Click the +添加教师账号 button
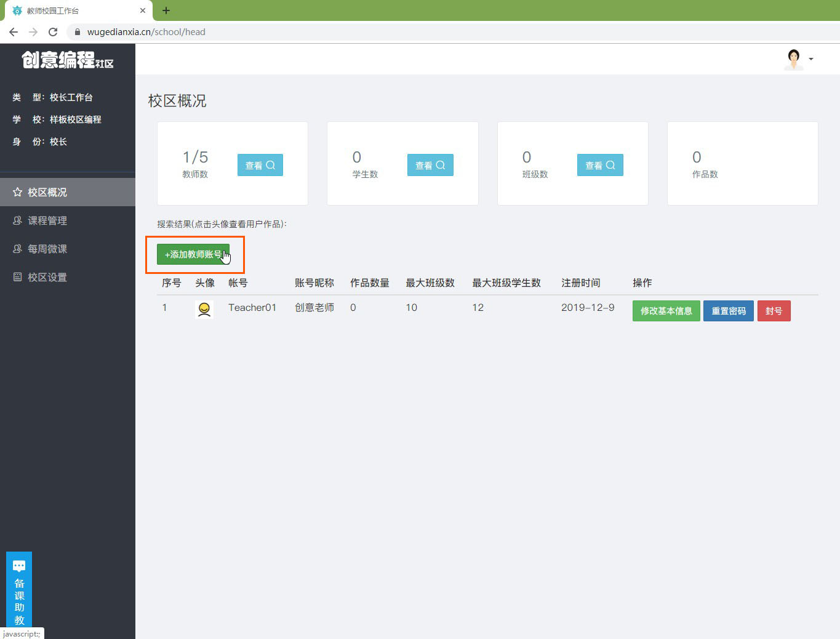Viewport: 840px width, 639px height. pos(193,254)
